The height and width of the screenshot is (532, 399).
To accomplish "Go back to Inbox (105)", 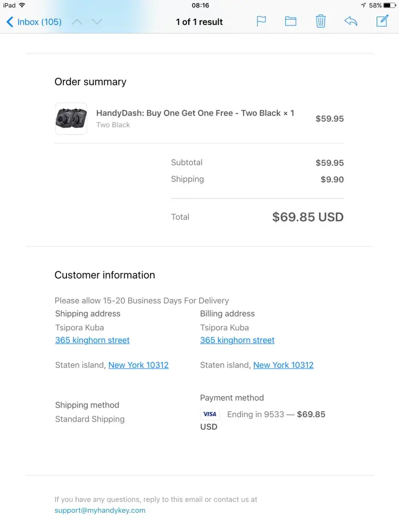I will pyautogui.click(x=34, y=22).
